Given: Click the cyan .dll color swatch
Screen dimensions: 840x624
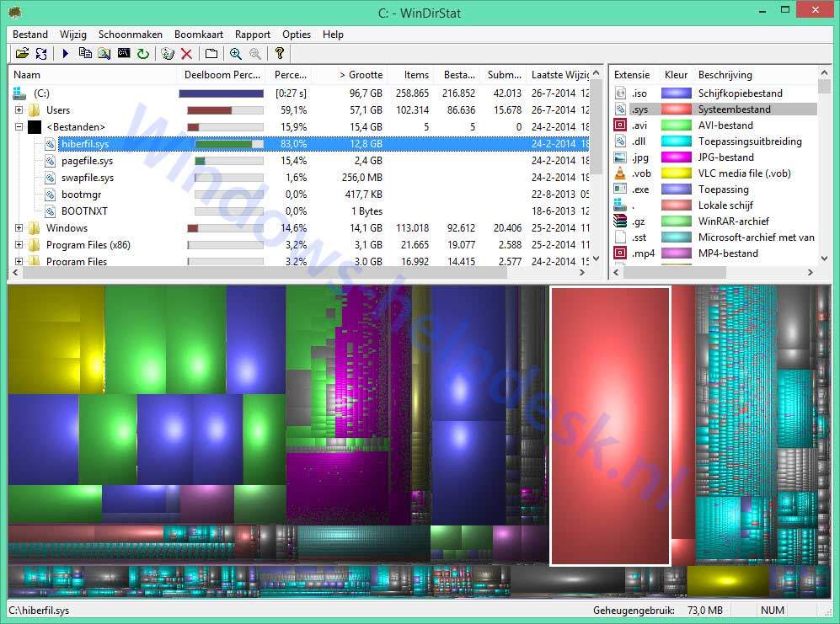Looking at the screenshot, I should coord(676,141).
